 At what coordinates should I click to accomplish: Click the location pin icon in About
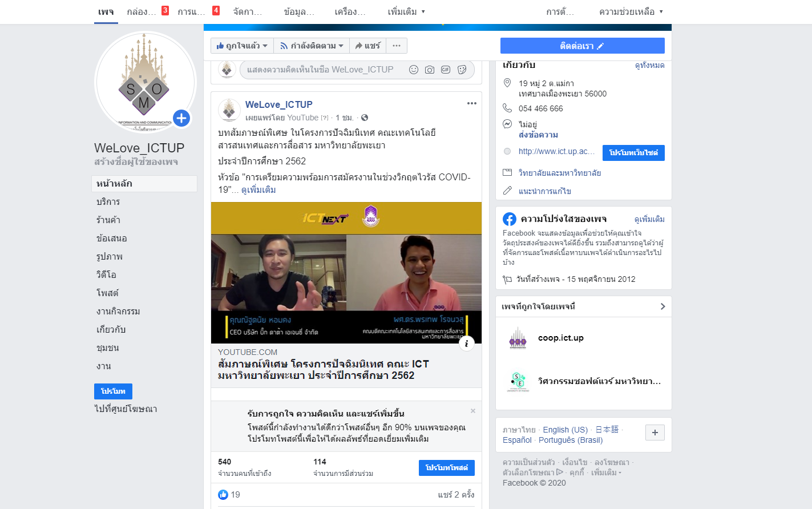pyautogui.click(x=507, y=83)
